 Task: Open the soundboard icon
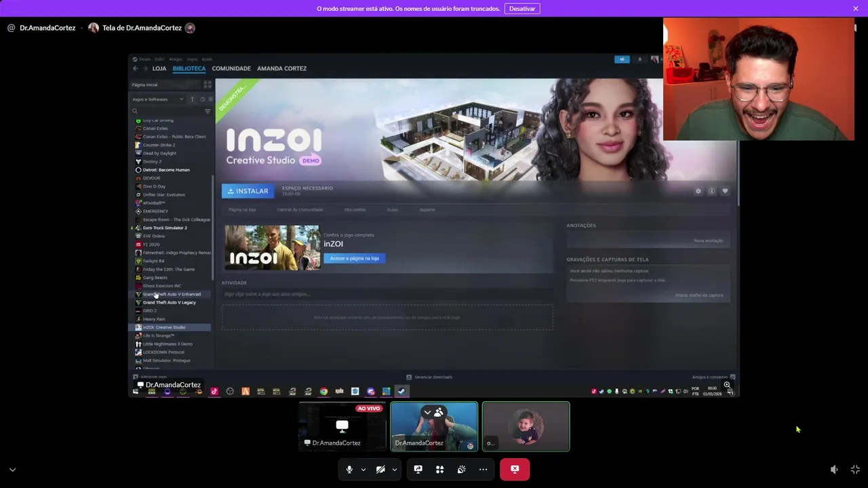461,469
